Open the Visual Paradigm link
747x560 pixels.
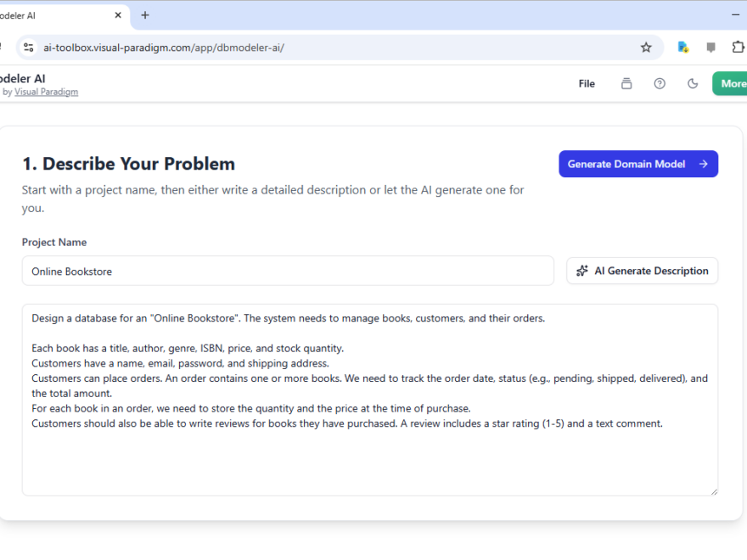point(46,91)
